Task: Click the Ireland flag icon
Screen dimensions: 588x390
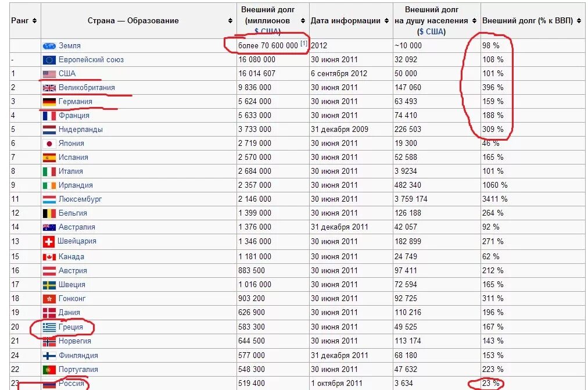Action: 49,185
